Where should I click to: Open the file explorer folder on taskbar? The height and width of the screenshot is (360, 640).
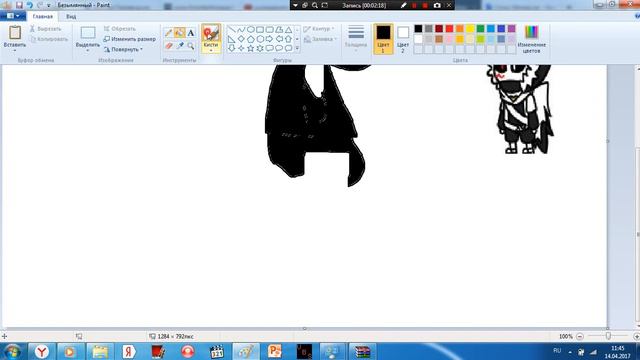(100, 351)
